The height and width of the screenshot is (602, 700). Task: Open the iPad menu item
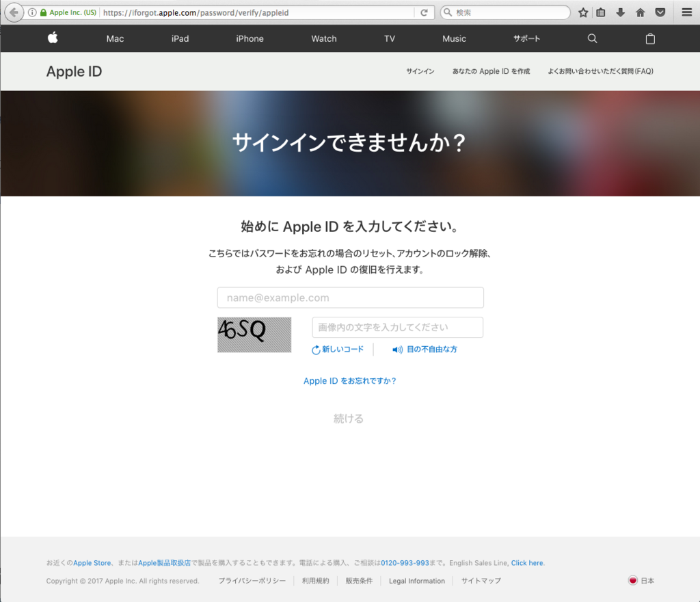tap(180, 39)
